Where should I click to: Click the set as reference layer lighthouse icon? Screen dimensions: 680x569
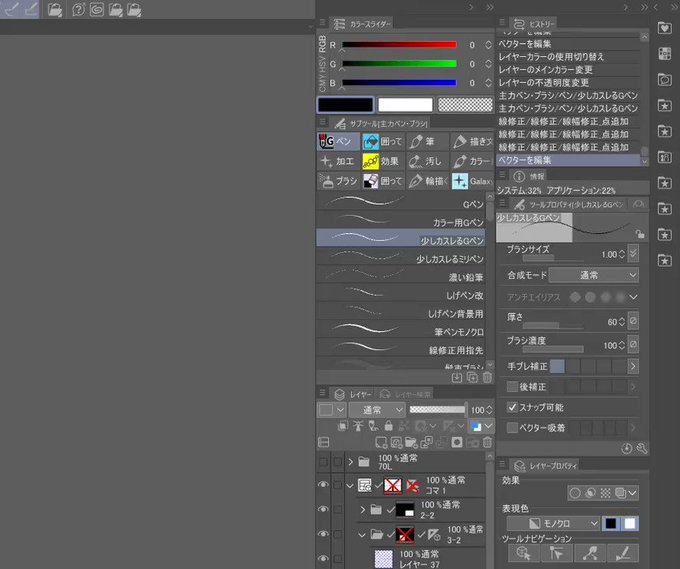pyautogui.click(x=358, y=426)
